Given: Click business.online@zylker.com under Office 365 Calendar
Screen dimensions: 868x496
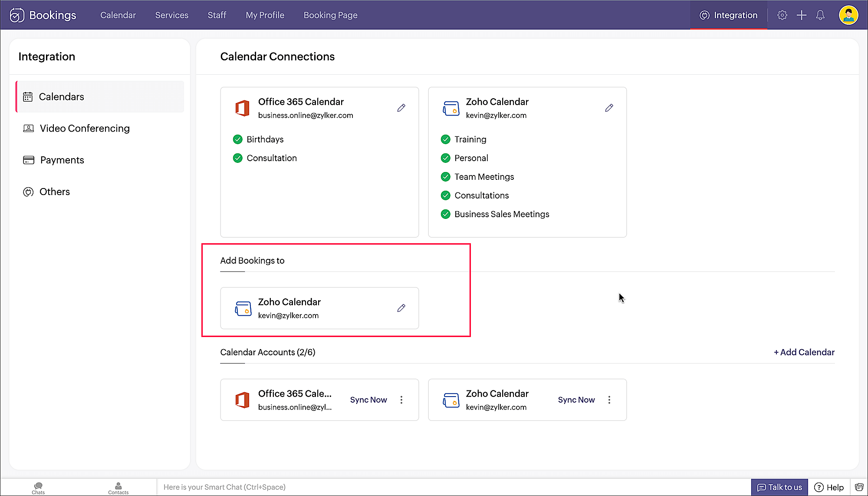Looking at the screenshot, I should click(x=306, y=116).
